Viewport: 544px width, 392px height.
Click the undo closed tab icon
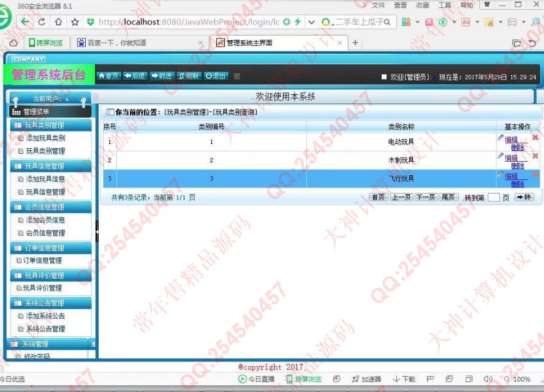(x=532, y=43)
